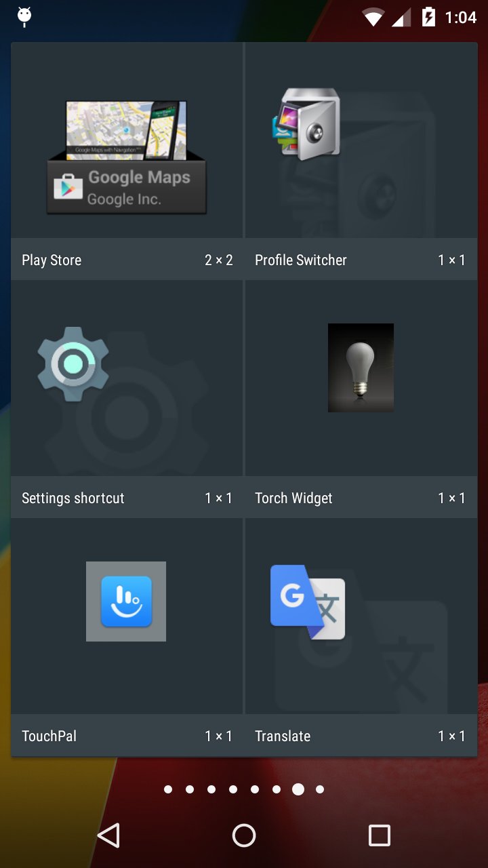Go to the first widget page dot

[x=168, y=789]
